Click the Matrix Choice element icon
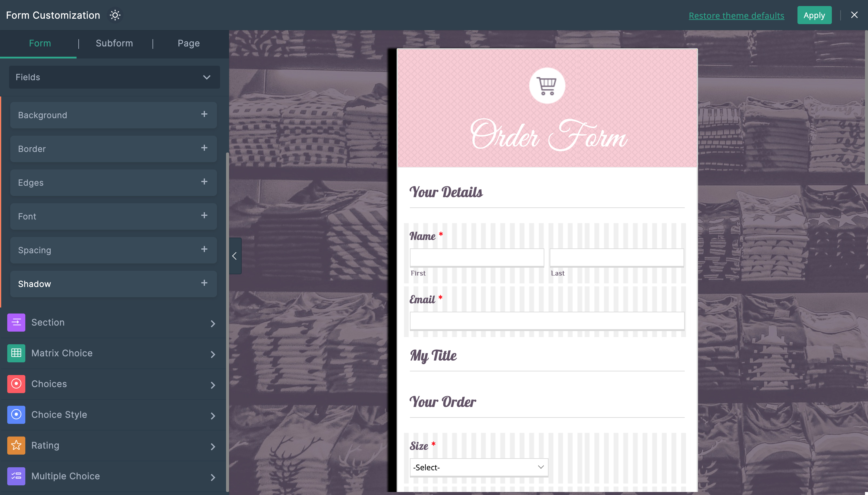This screenshot has width=868, height=495. pos(15,353)
